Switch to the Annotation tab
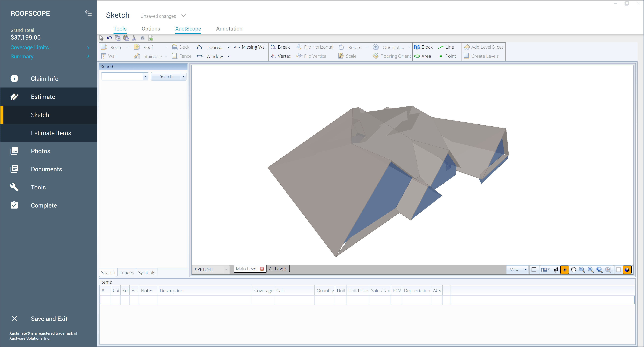This screenshot has width=644, height=347. (x=229, y=28)
